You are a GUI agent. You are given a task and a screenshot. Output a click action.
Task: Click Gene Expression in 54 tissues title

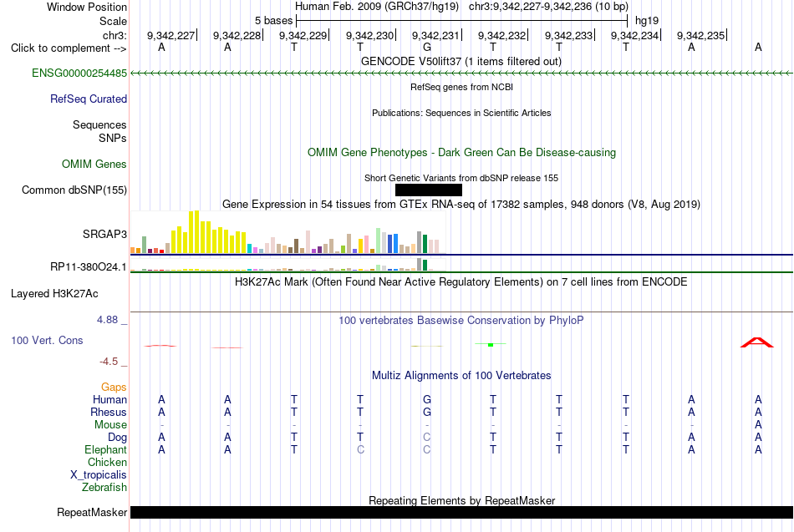[x=461, y=204]
